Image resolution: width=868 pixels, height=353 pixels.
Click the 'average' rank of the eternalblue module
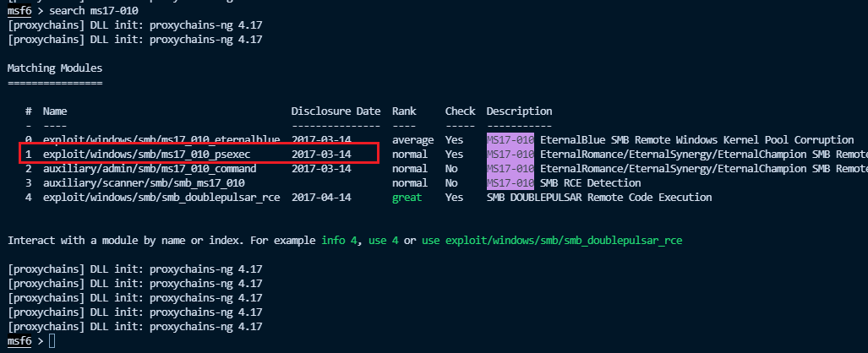point(412,140)
